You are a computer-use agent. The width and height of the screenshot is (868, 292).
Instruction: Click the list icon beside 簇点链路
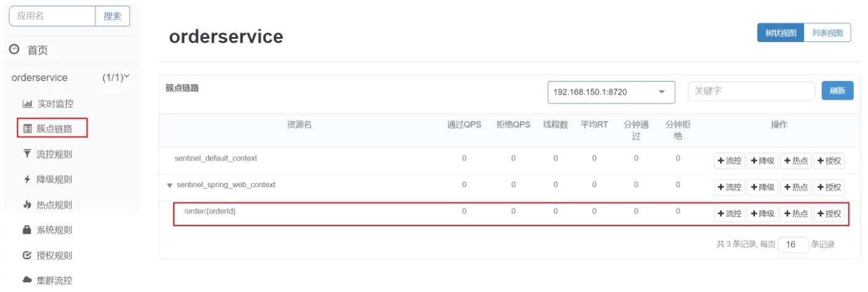click(27, 129)
